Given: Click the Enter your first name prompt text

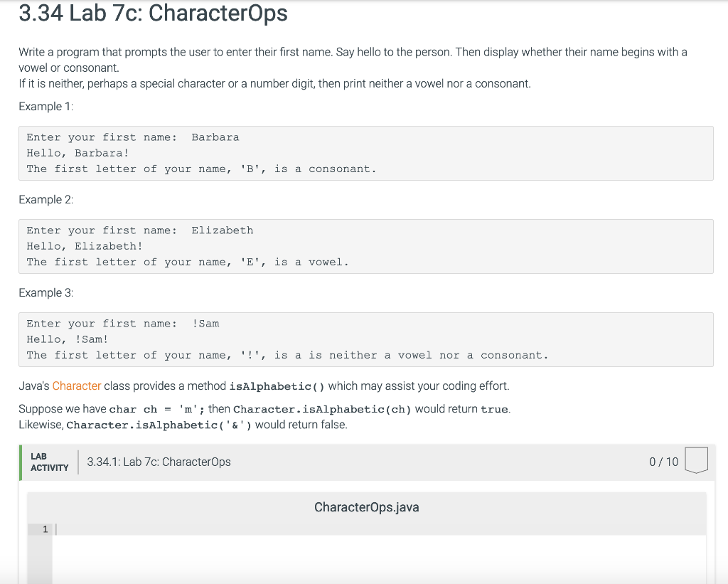Looking at the screenshot, I should pos(102,137).
